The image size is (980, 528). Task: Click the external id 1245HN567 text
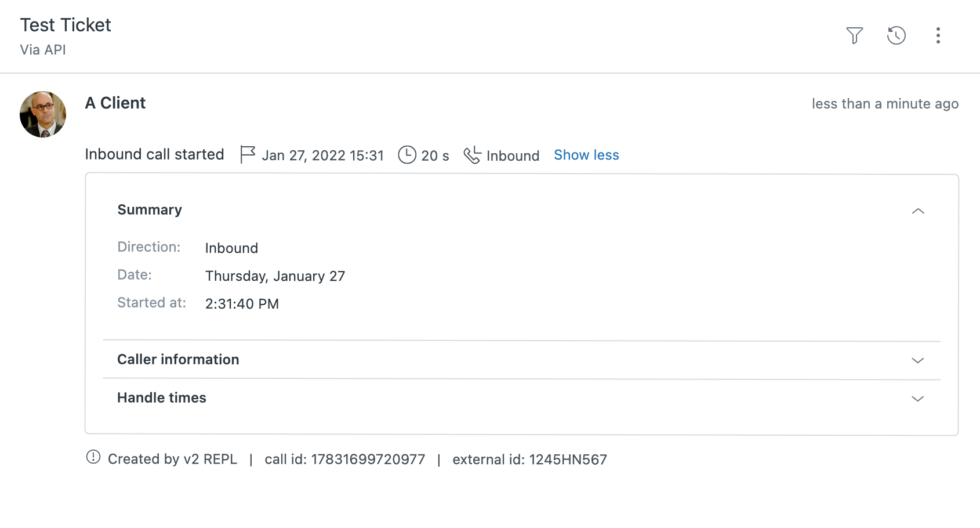(529, 460)
